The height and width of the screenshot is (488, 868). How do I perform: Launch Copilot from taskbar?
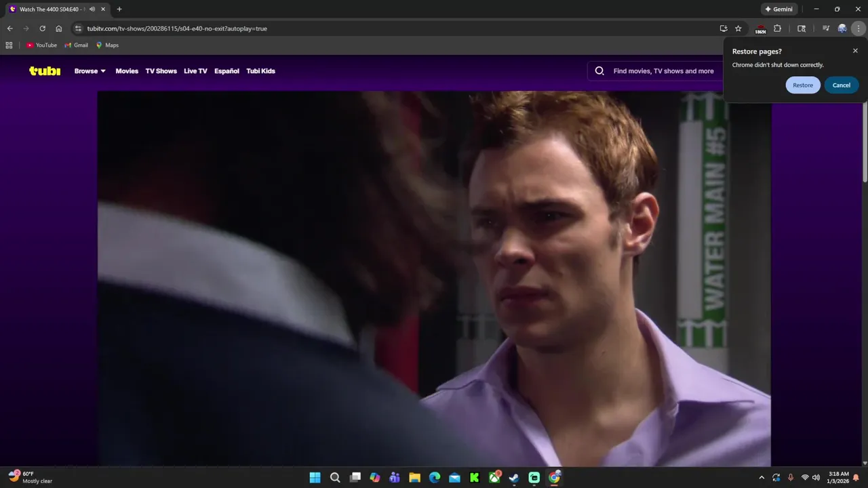[x=375, y=477]
